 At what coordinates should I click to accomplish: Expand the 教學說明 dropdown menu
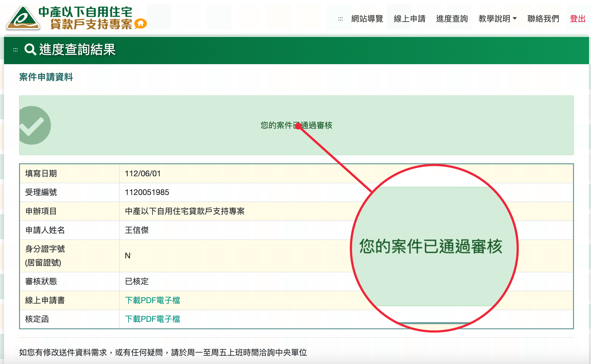pos(497,19)
